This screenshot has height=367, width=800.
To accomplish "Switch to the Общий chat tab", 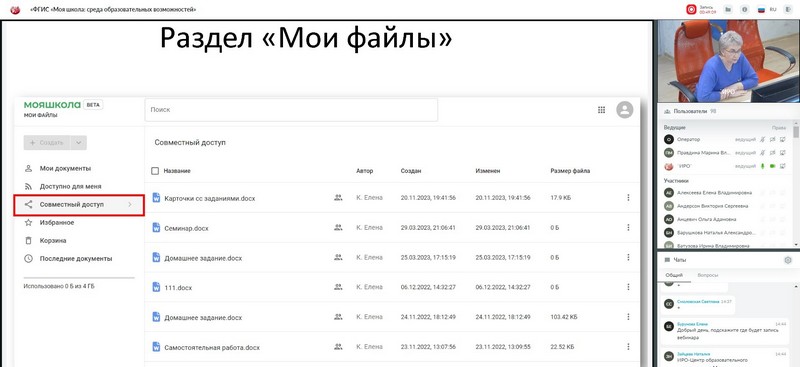I will [674, 275].
